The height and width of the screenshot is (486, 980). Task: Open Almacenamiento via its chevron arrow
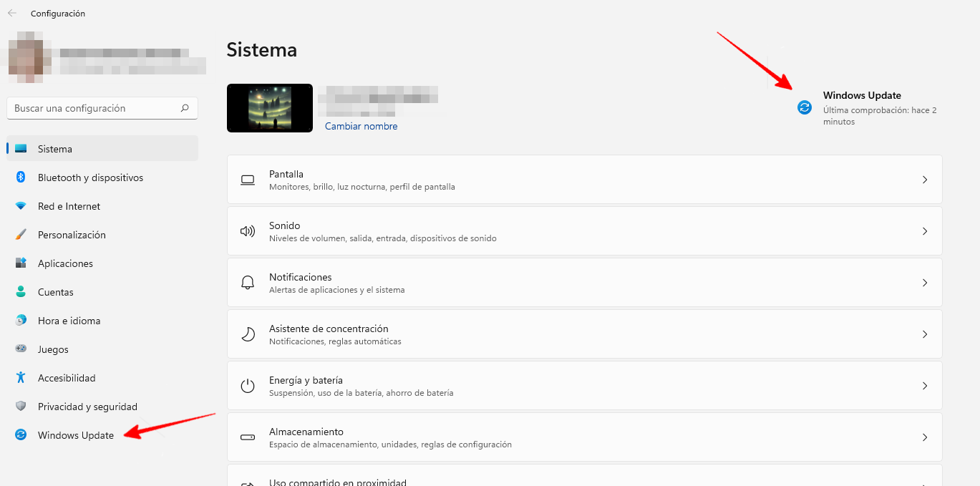coord(925,437)
